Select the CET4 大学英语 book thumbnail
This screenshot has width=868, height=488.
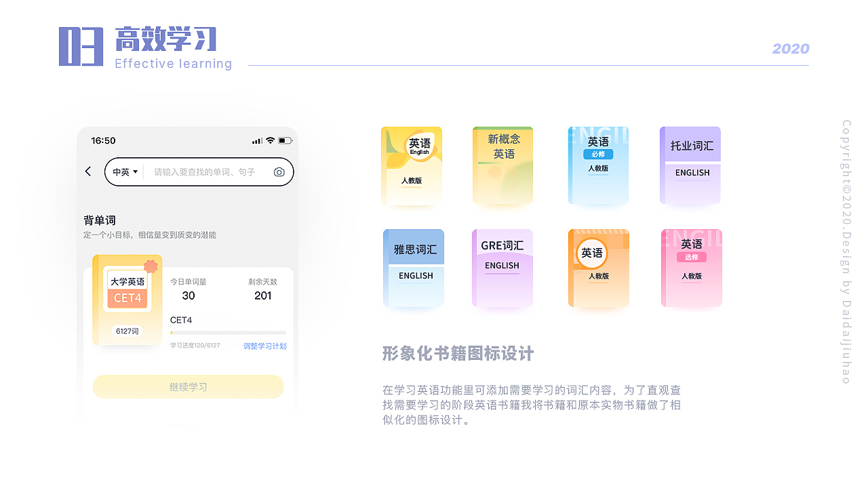(127, 300)
